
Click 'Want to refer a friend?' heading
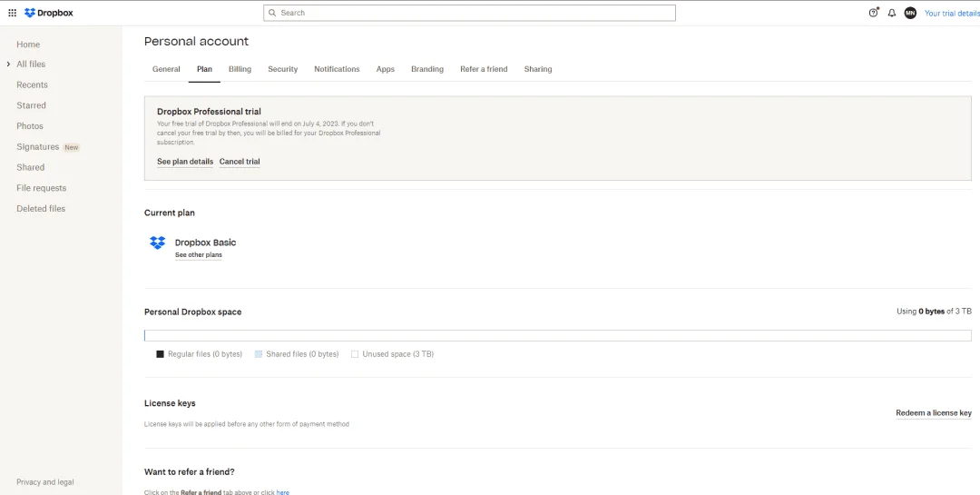(190, 472)
